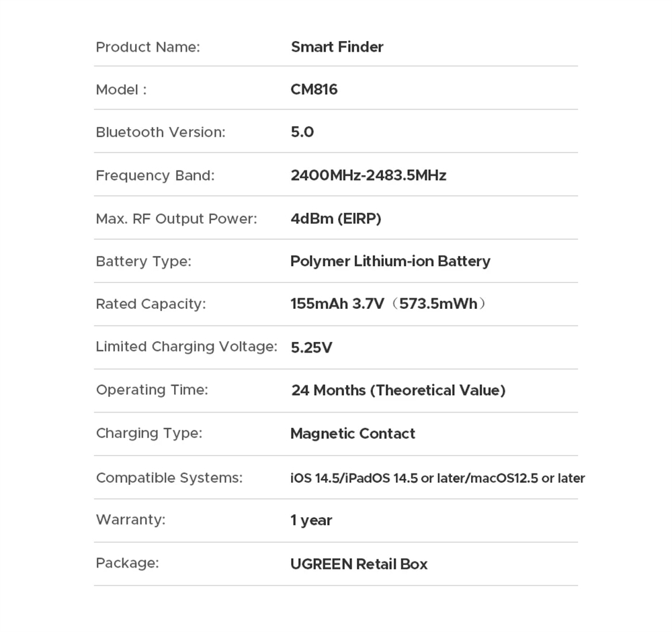The height and width of the screenshot is (632, 672).
Task: Select the Bluetooth version value 5.0
Action: click(x=302, y=132)
